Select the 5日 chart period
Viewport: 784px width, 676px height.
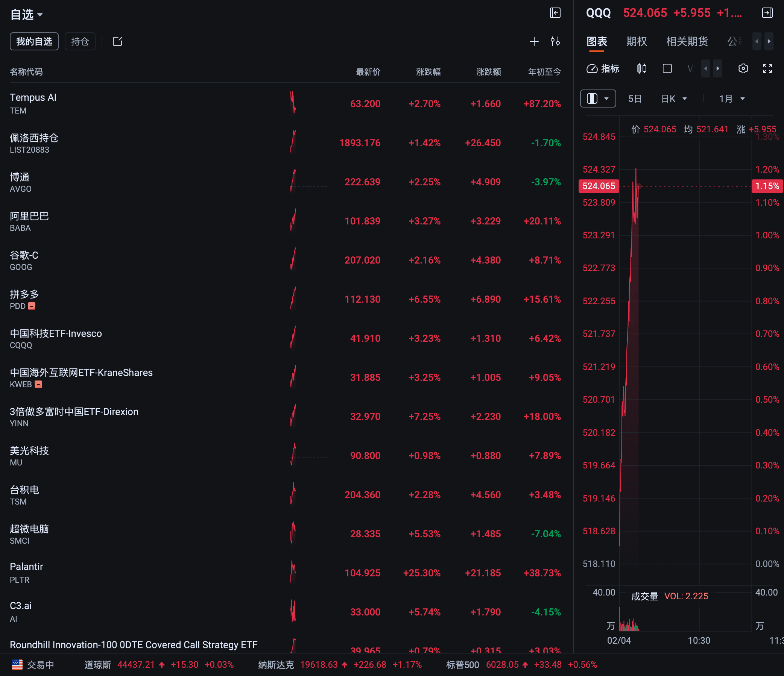(635, 99)
